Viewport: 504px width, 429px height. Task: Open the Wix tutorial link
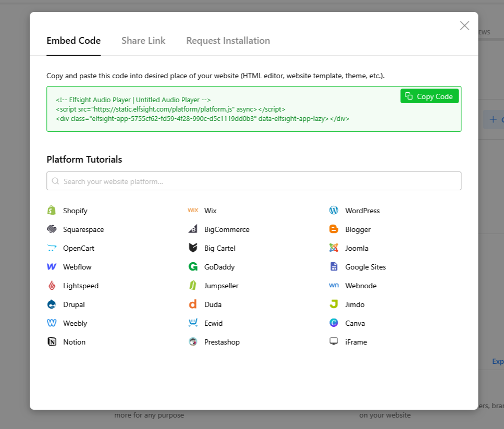211,211
